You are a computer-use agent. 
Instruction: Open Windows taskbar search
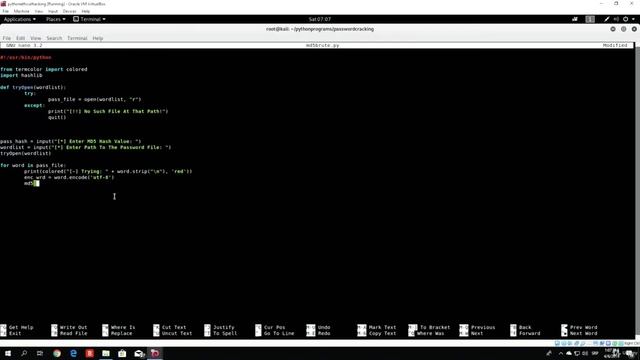pos(24,353)
